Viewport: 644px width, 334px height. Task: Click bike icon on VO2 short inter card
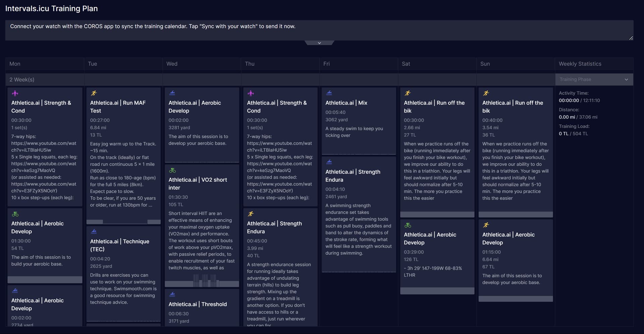(172, 171)
